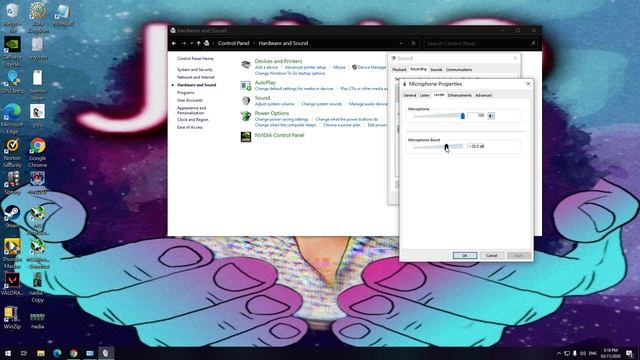Open the Sound heading link

pos(262,98)
